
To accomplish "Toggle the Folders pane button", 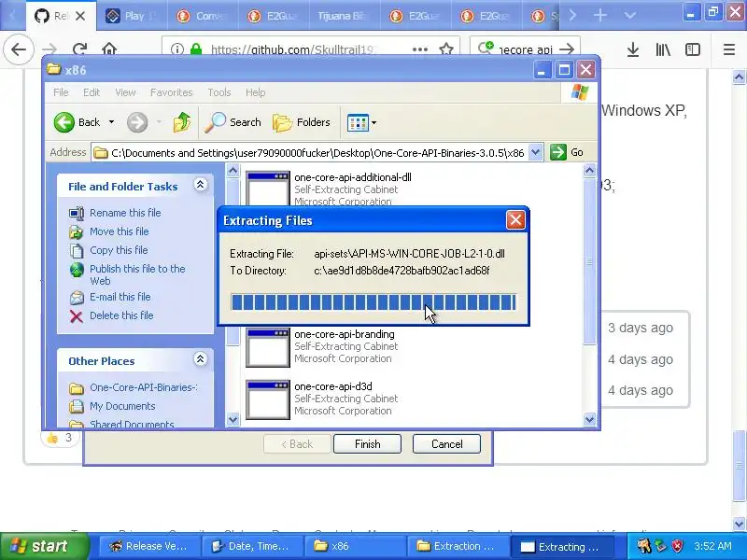I will point(302,122).
